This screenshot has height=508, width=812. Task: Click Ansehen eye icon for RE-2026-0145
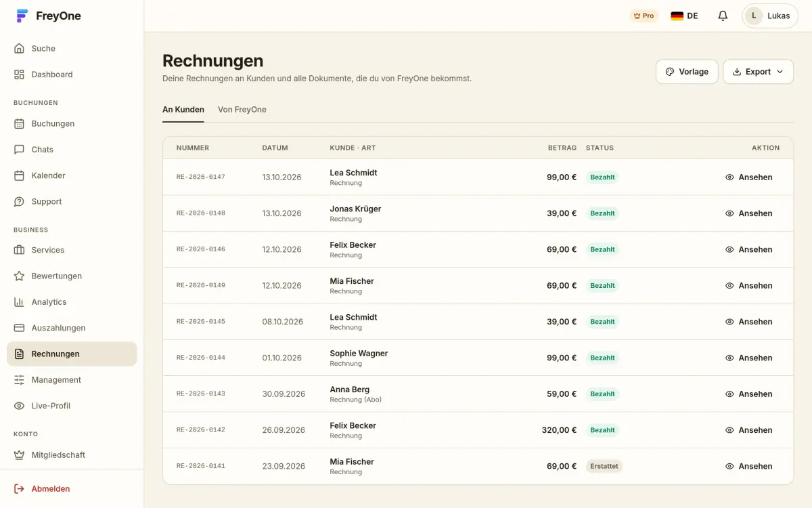coord(729,322)
